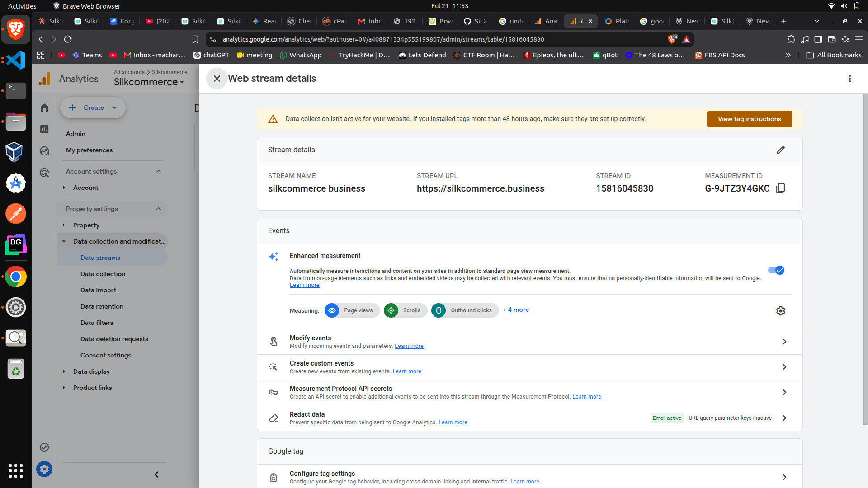Expand Redact data row chevron
Screen dimensions: 868x488
(x=784, y=418)
